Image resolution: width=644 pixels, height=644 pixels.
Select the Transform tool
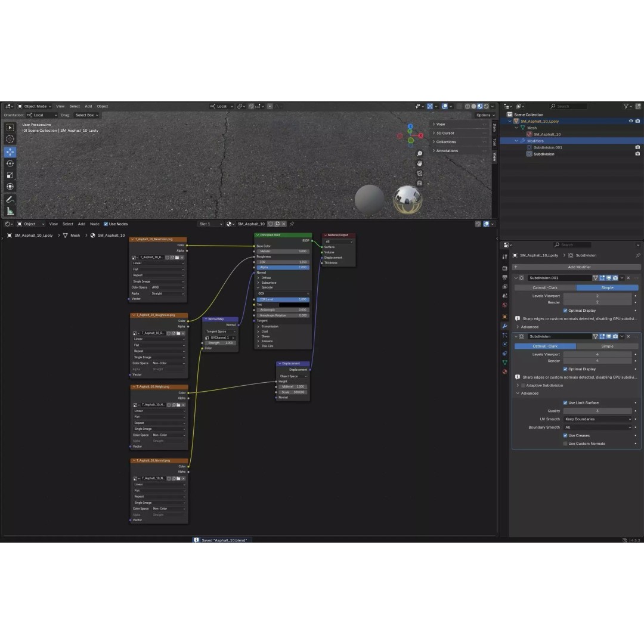[10, 187]
